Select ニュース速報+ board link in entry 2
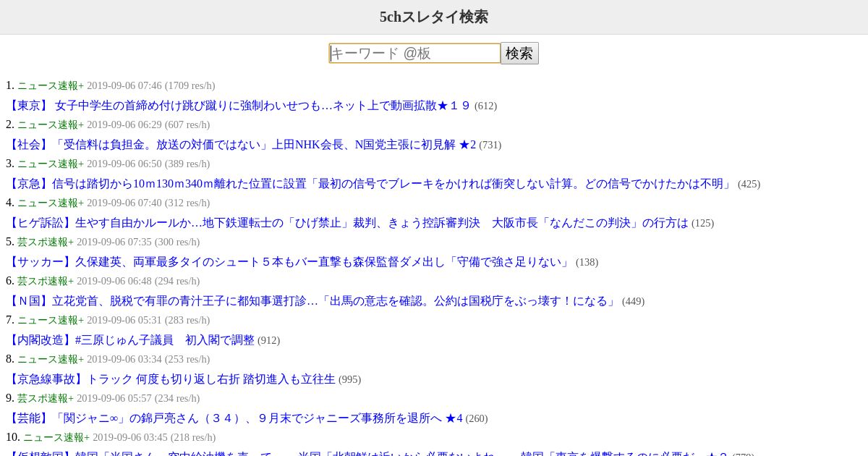Screen dimensions: 868x456 point(51,124)
